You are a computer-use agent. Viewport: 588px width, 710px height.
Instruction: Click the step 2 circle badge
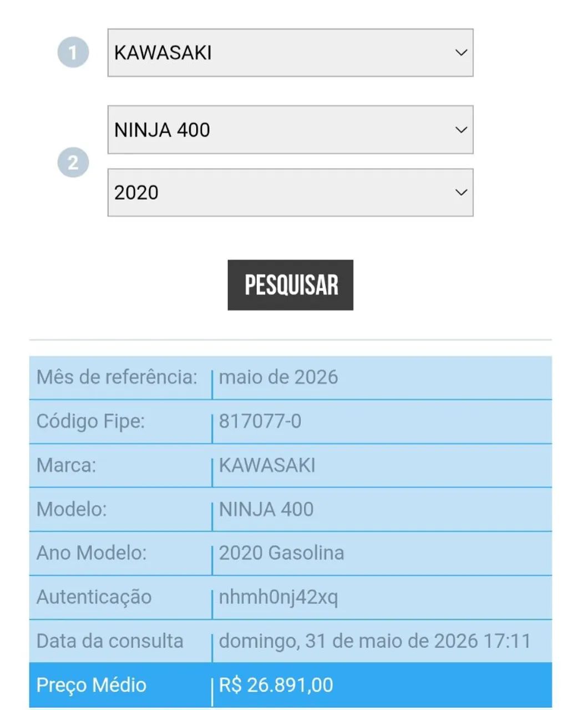coord(73,162)
